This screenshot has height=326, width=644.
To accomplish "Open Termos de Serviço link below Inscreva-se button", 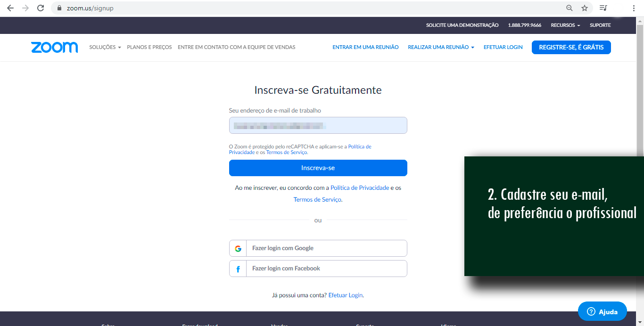I will [x=317, y=199].
